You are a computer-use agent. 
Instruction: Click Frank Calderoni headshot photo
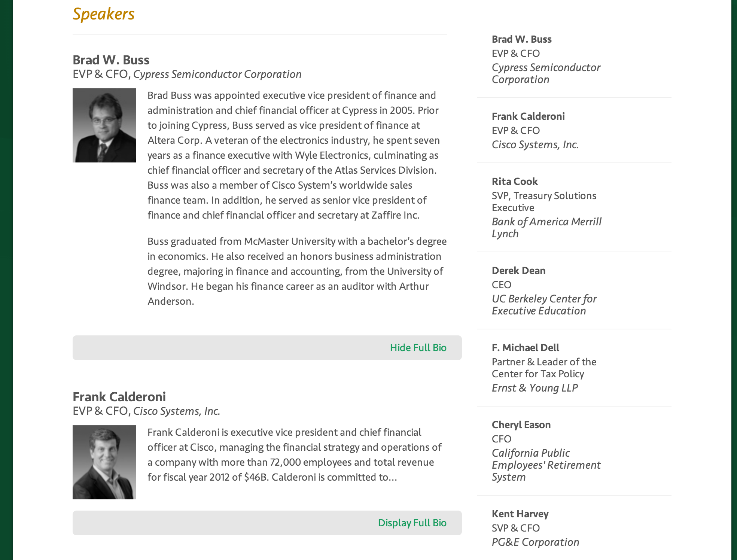pos(104,462)
